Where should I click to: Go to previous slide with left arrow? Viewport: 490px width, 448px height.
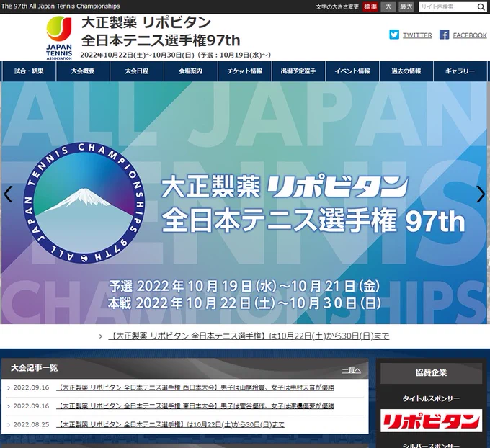click(x=8, y=194)
